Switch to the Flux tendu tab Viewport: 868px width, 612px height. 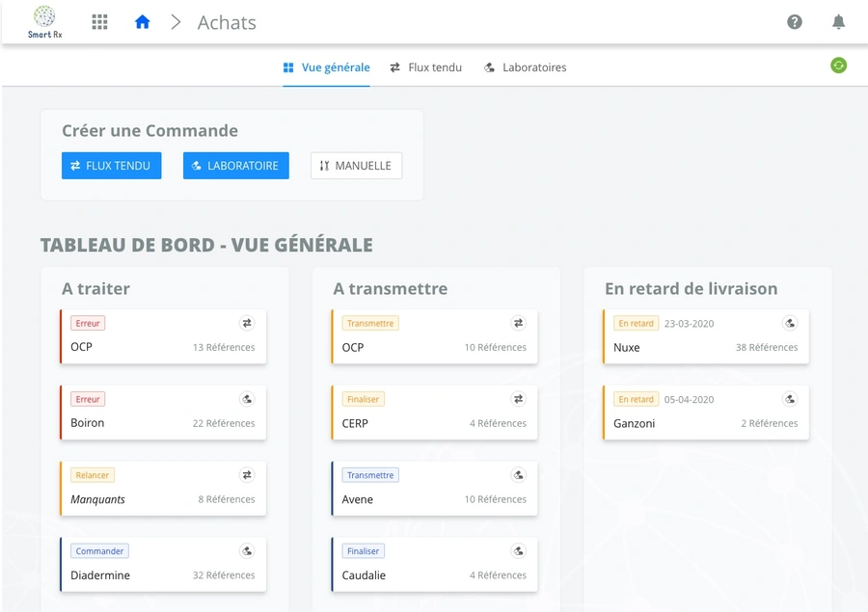425,67
